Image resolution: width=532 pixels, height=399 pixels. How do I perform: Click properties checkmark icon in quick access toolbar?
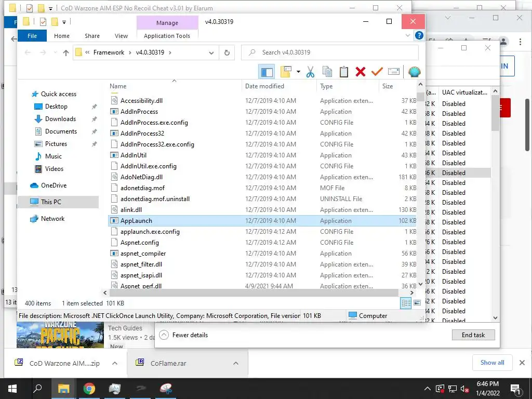(43, 22)
